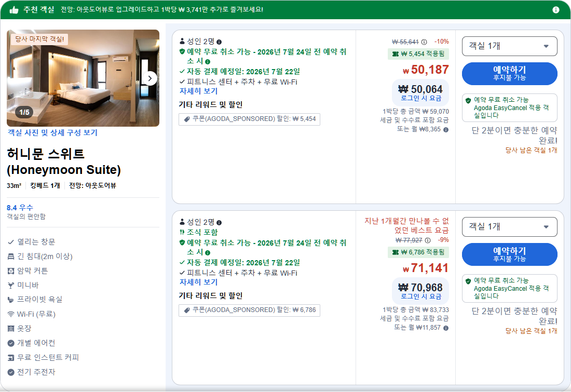Image resolution: width=571 pixels, height=392 pixels.
Task: Click 1박당 총 금액 ₩ 83,733 text
Action: (415, 309)
